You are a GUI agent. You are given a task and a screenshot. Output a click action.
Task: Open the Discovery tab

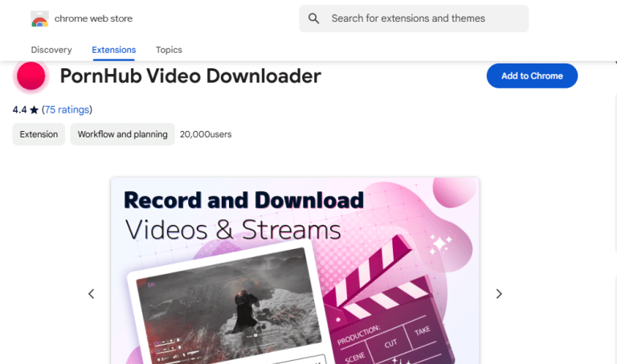51,50
